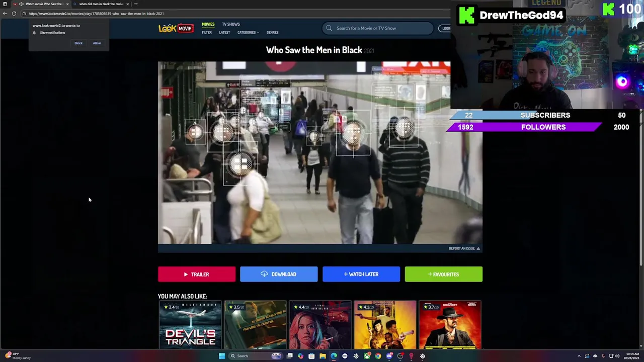Click the volume icon in system tray
644x362 pixels.
tap(617, 356)
